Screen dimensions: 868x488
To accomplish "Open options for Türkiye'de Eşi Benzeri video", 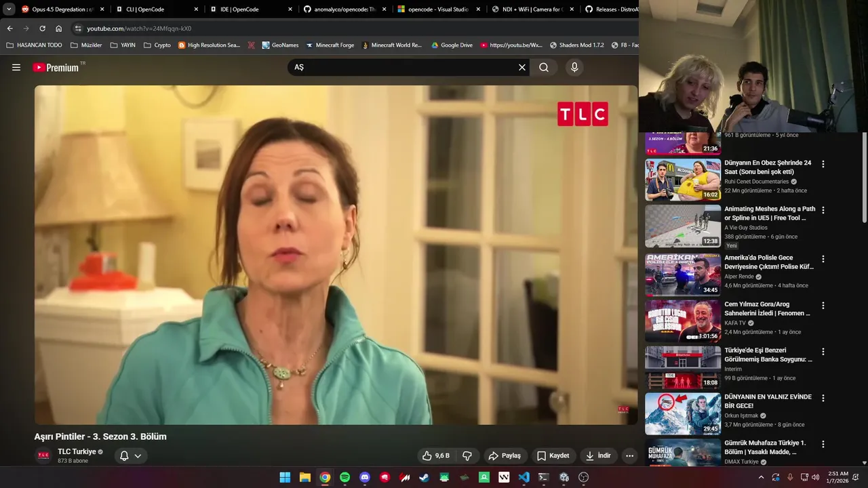I will pos(823,351).
